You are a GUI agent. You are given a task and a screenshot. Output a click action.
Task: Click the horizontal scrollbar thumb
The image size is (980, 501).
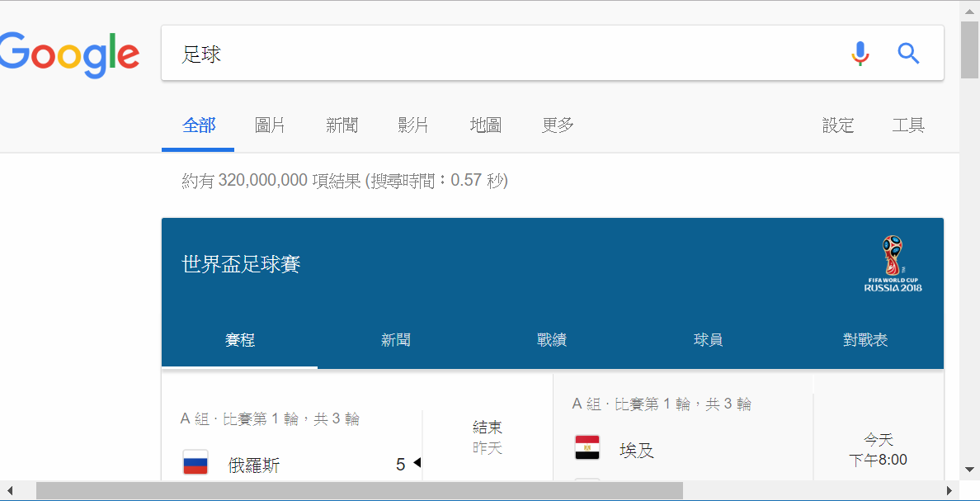pyautogui.click(x=360, y=489)
